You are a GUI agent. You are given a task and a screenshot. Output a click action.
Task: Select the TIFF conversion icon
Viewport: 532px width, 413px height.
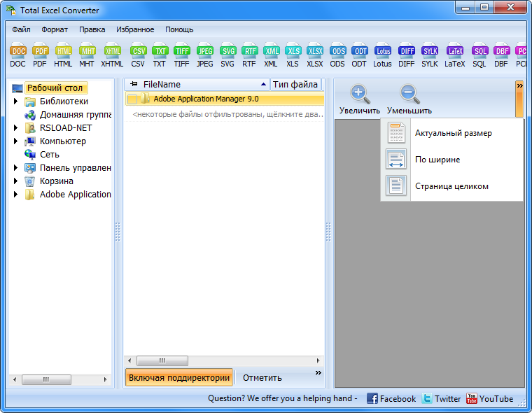pyautogui.click(x=181, y=55)
